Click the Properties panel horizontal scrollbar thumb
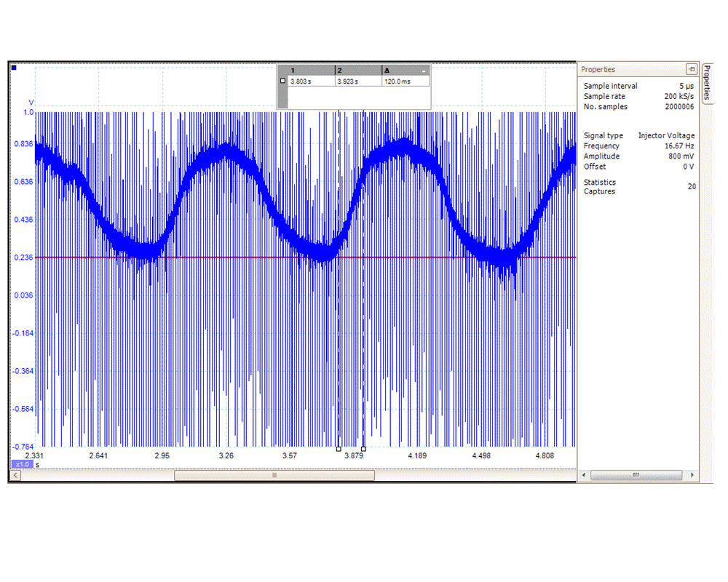The width and height of the screenshot is (728, 582). point(636,475)
